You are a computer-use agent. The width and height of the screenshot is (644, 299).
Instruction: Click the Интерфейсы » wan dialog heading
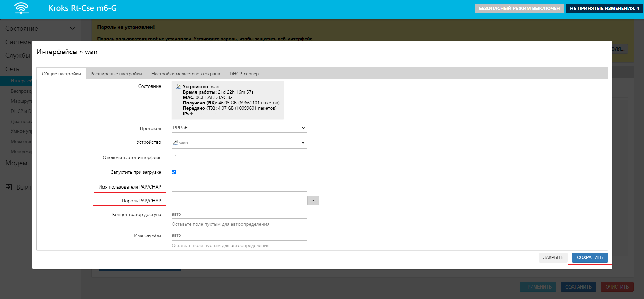coord(67,52)
